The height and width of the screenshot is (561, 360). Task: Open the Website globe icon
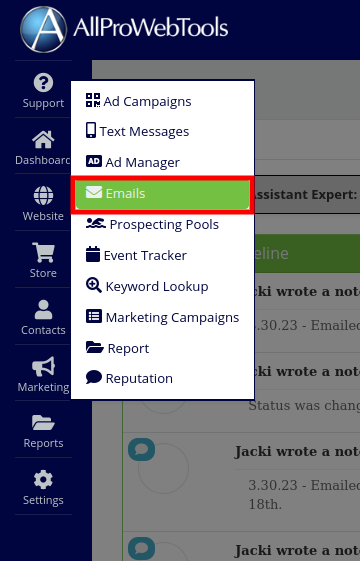coord(43,196)
